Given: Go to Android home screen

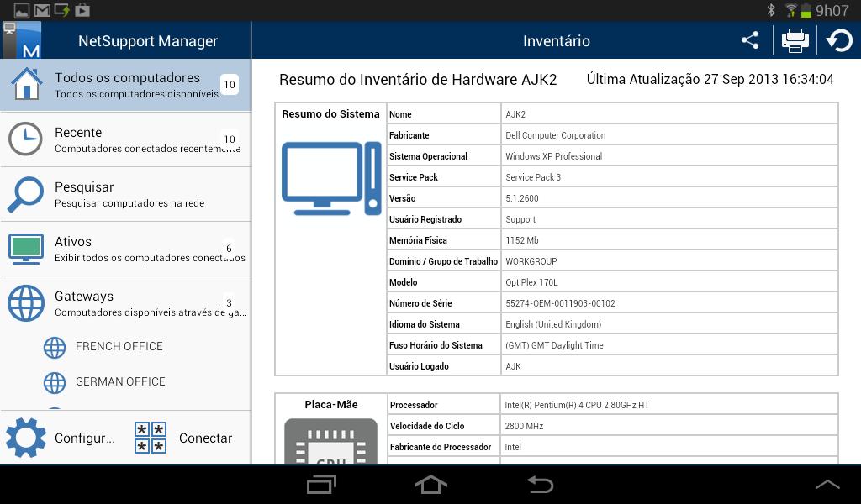Looking at the screenshot, I should pyautogui.click(x=430, y=484).
